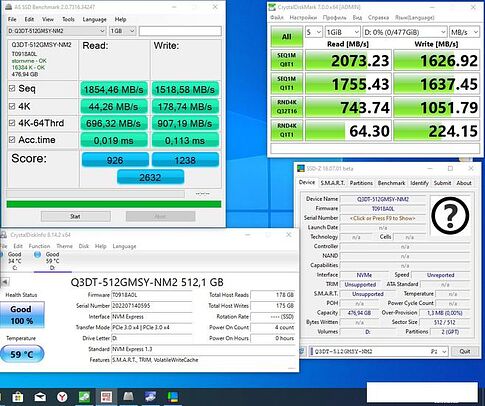The image size is (485, 406).
Task: Open the 1GiB test size dropdown in CrystalDiskMark
Action: coord(342,32)
